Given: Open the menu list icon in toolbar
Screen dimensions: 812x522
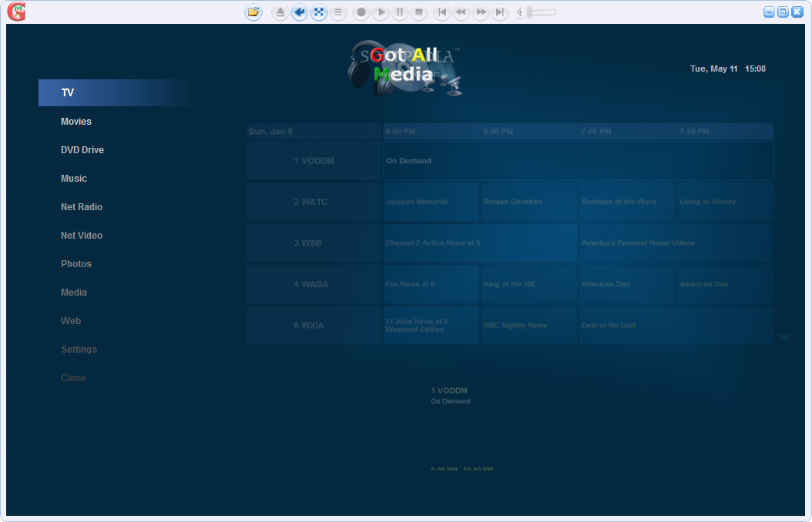Looking at the screenshot, I should (337, 12).
